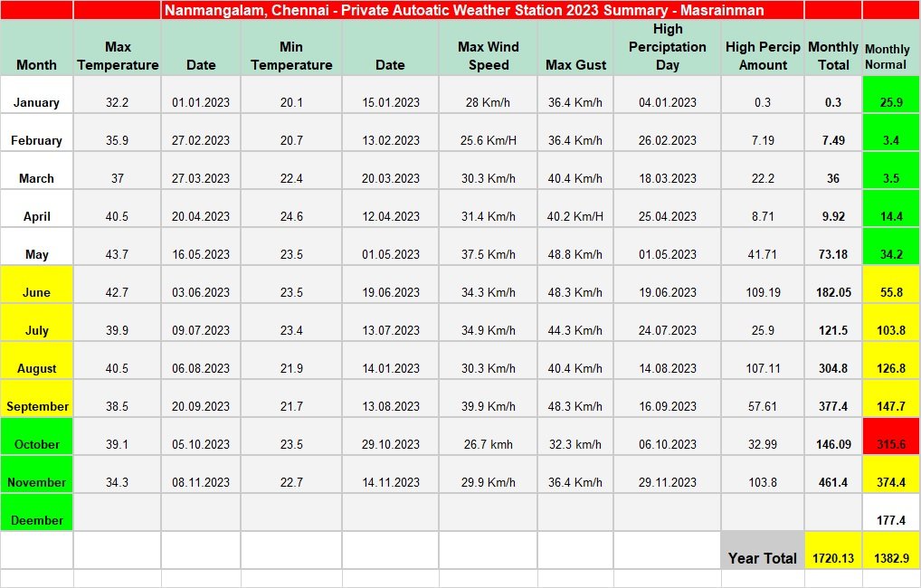Click May's max temperature value 43.7
This screenshot has height=588, width=921.
118,246
